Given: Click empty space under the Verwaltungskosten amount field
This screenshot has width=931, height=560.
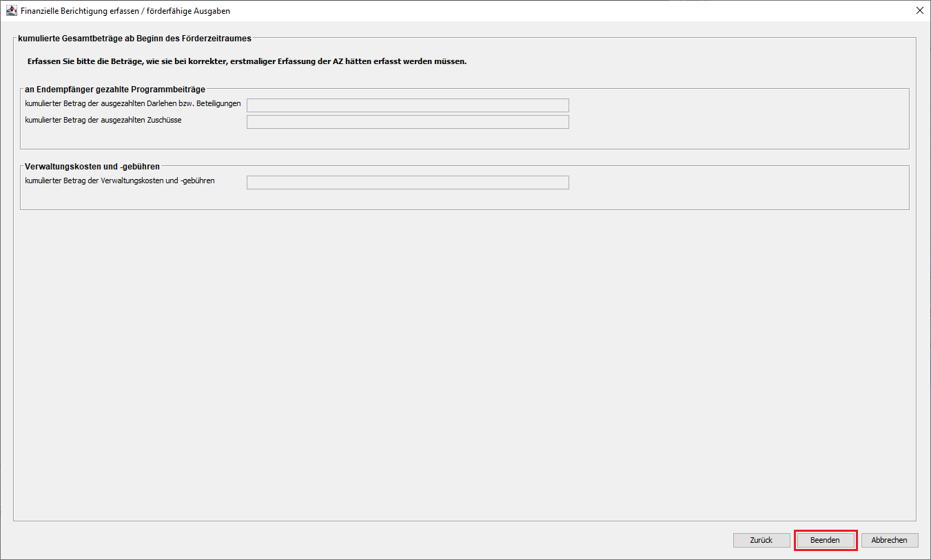Looking at the screenshot, I should tap(407, 200).
